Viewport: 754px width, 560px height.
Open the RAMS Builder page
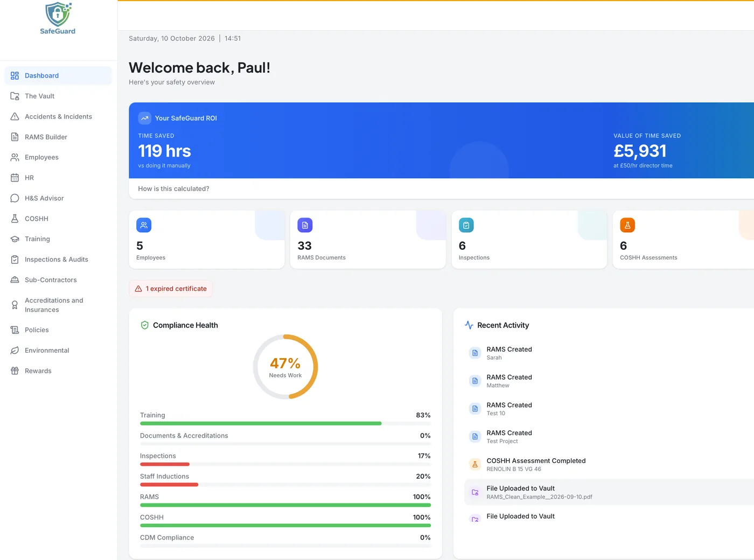58,137
